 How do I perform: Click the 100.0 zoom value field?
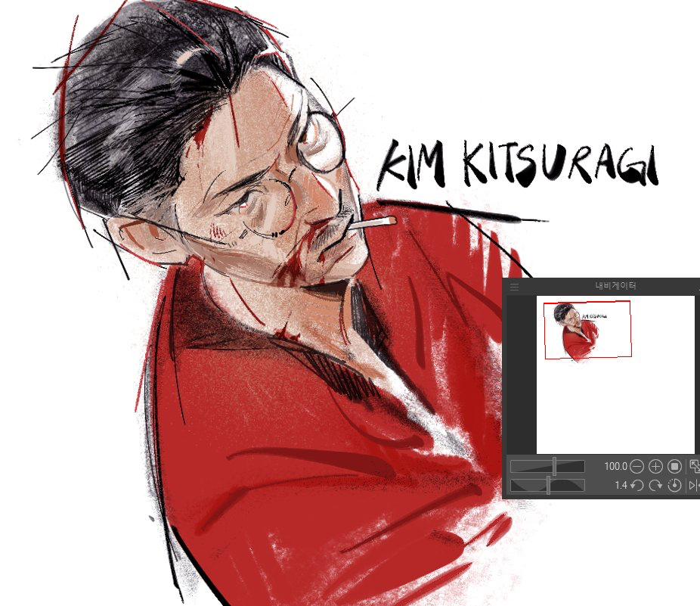[615, 467]
